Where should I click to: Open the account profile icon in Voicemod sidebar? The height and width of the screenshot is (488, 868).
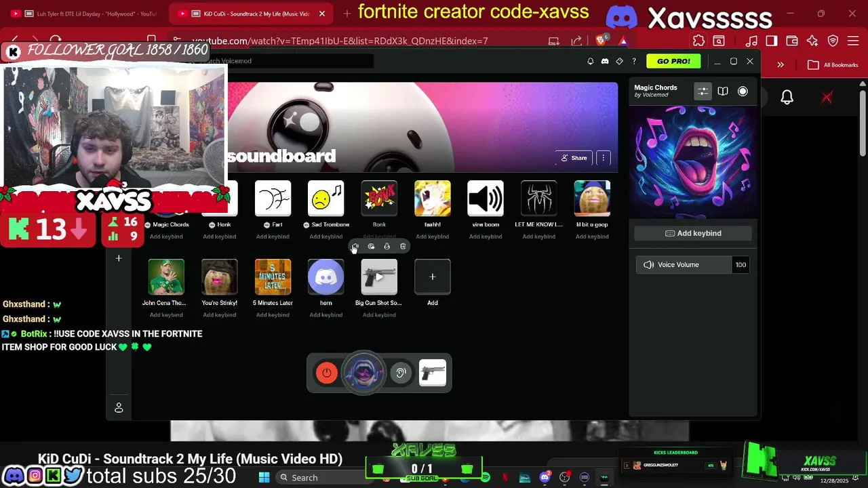pyautogui.click(x=119, y=407)
